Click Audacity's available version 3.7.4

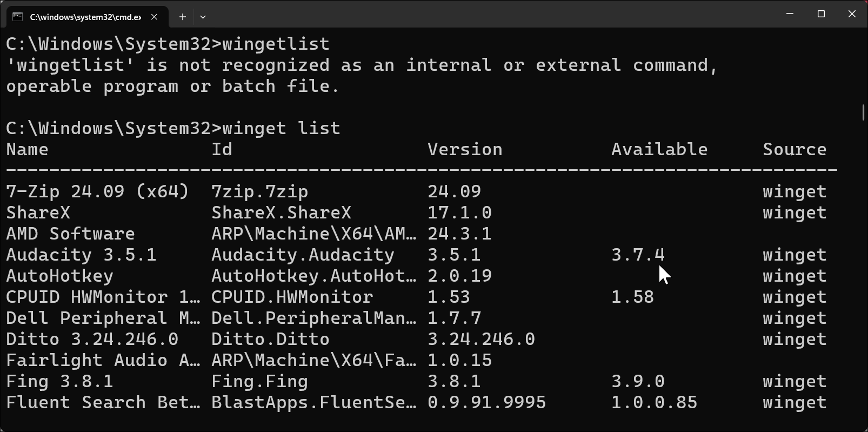638,255
